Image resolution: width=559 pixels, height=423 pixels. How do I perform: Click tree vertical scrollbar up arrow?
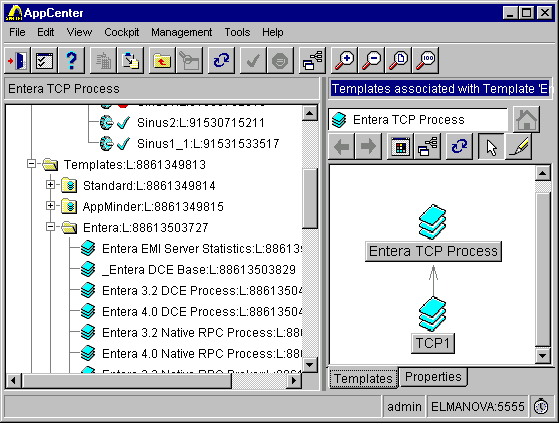point(309,113)
